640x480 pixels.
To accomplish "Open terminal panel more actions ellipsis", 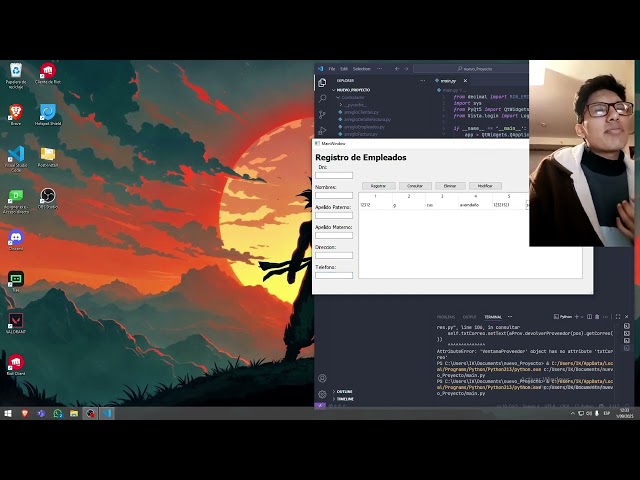I will point(606,317).
